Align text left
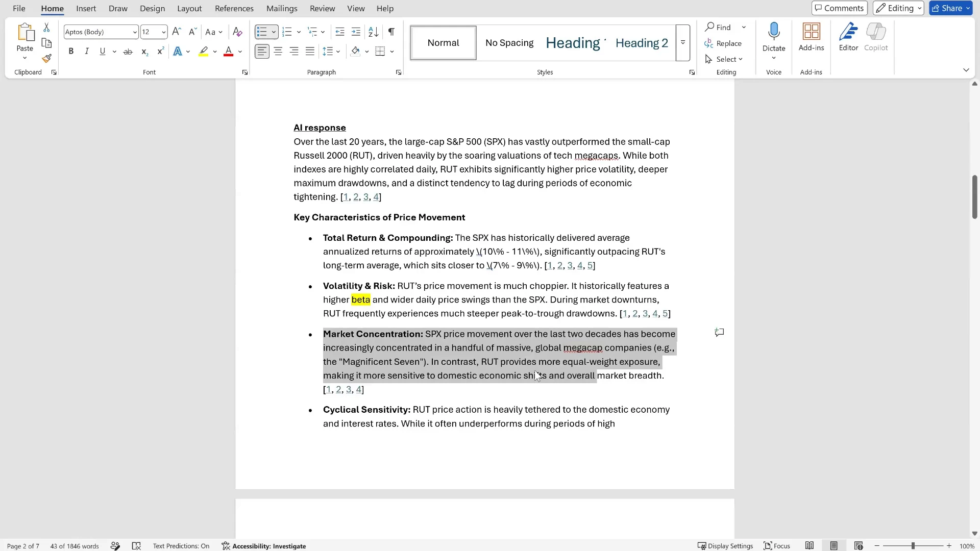 262,52
